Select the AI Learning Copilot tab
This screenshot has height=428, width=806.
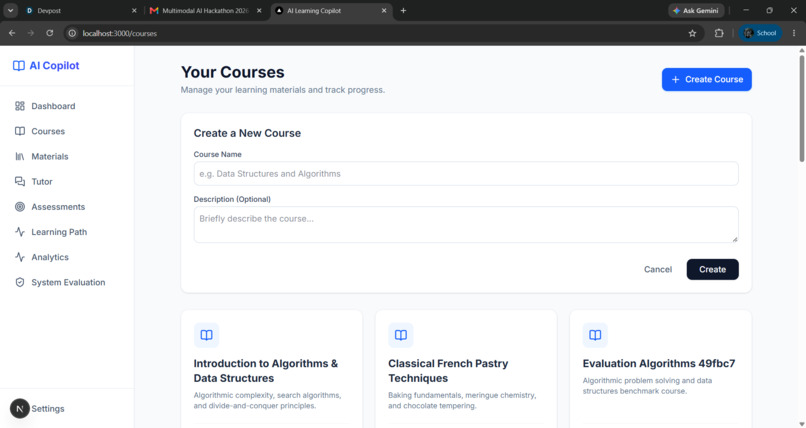(x=331, y=10)
